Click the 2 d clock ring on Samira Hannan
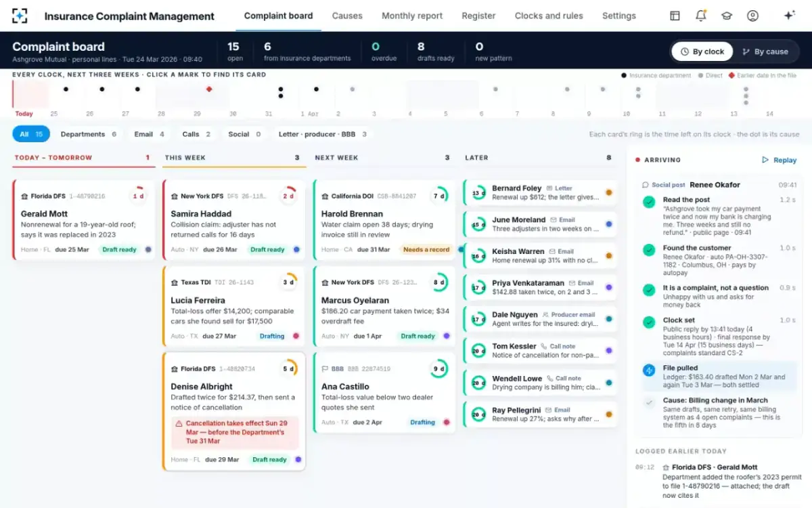Viewport: 812px width, 508px height. click(x=288, y=196)
